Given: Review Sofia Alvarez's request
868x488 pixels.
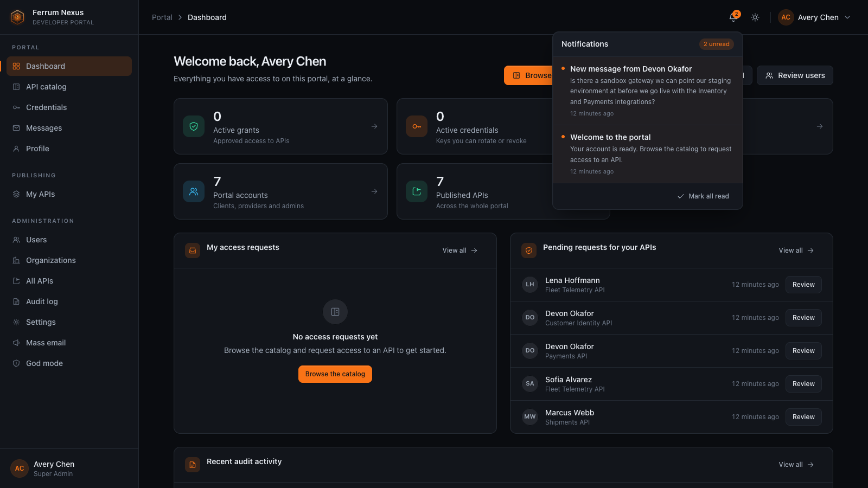Looking at the screenshot, I should [x=803, y=384].
